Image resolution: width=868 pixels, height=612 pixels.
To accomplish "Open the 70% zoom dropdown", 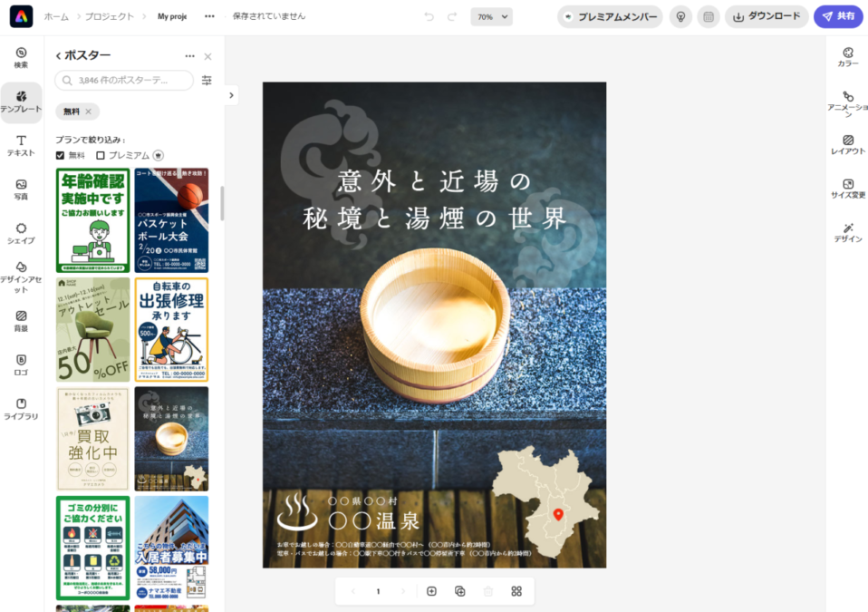I will pyautogui.click(x=491, y=16).
